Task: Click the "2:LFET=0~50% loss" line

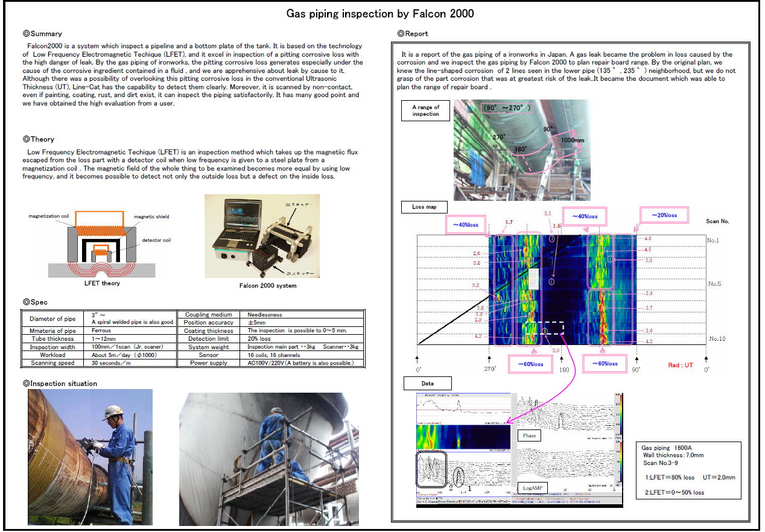Action: click(673, 493)
